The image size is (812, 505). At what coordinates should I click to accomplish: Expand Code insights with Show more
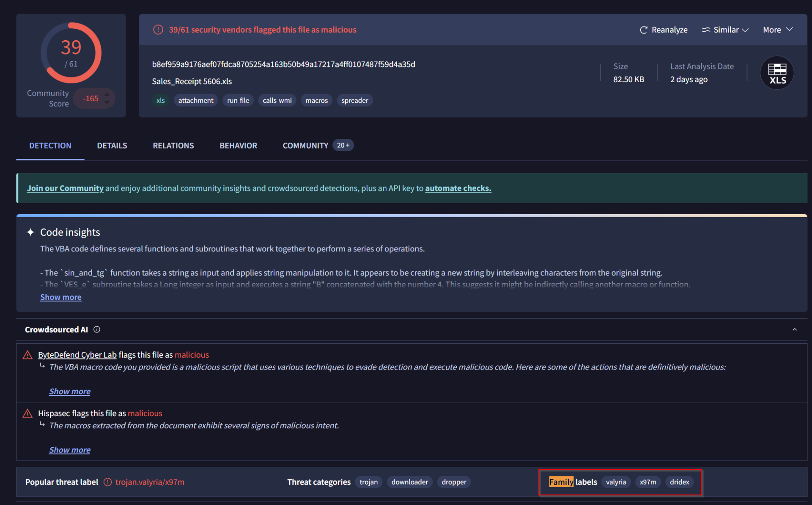pyautogui.click(x=61, y=297)
